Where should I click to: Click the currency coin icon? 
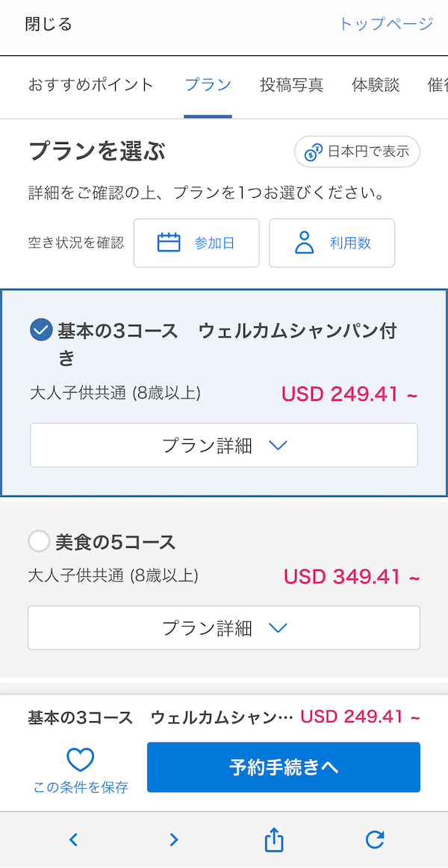point(314,152)
